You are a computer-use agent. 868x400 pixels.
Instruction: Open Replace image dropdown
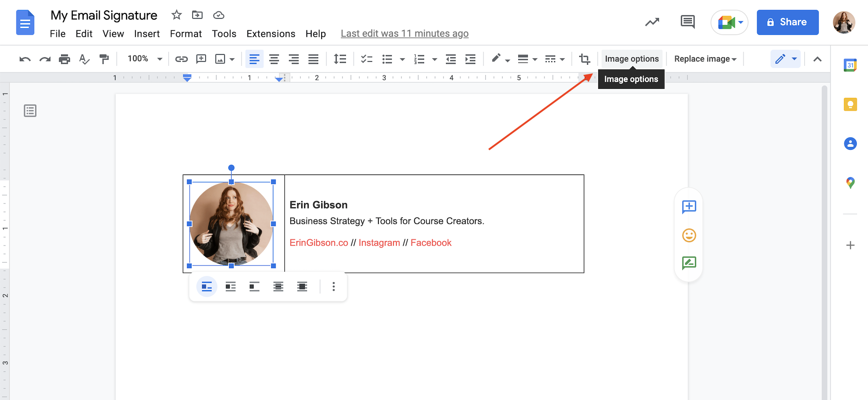click(705, 59)
